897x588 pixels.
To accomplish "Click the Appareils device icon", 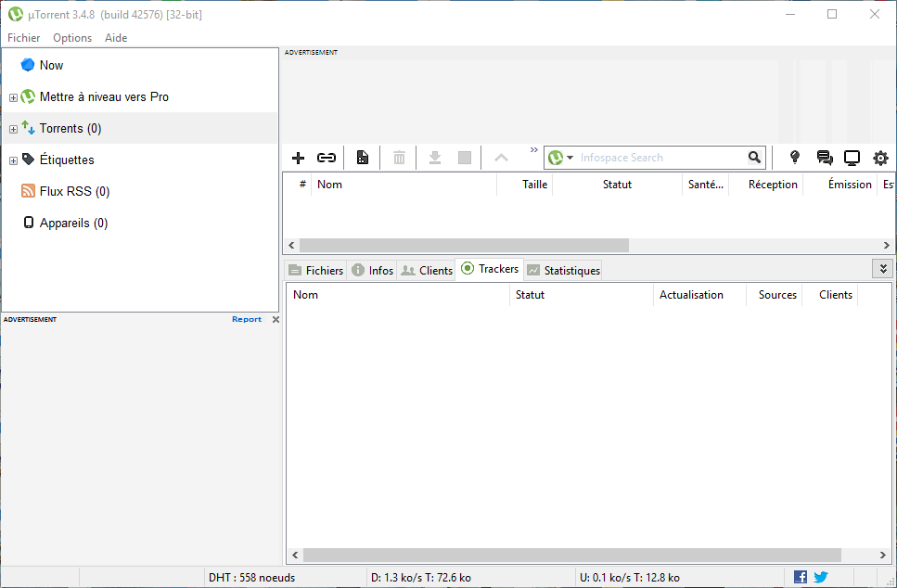I will (x=29, y=222).
